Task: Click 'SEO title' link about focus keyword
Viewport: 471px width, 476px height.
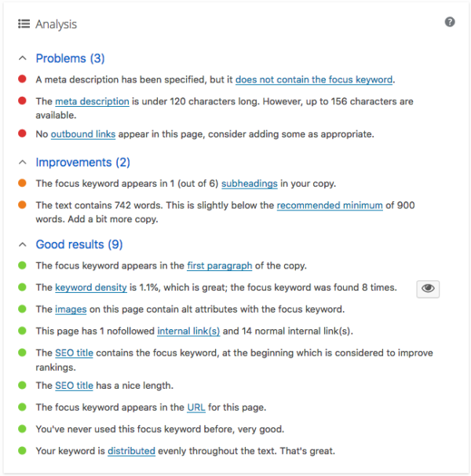Action: pos(75,353)
